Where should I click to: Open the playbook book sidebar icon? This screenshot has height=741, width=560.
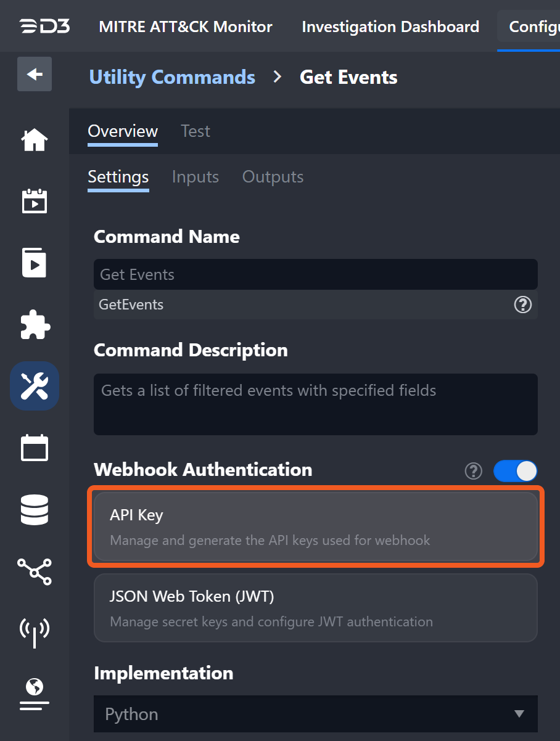pyautogui.click(x=35, y=263)
